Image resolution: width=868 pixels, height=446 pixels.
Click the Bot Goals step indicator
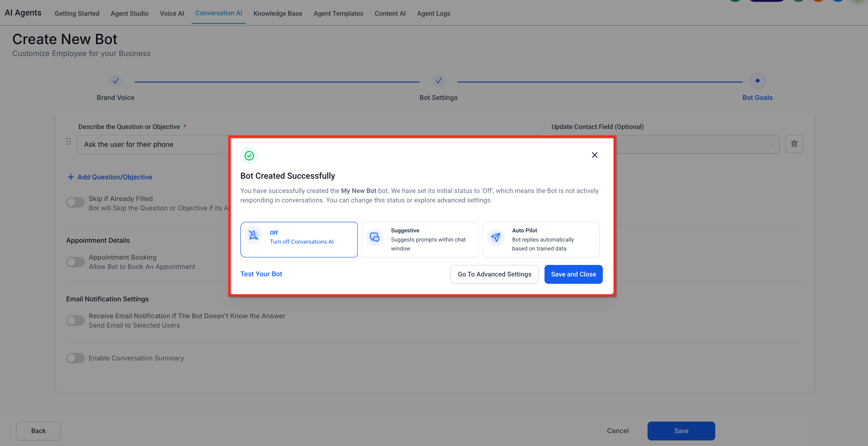pos(757,81)
